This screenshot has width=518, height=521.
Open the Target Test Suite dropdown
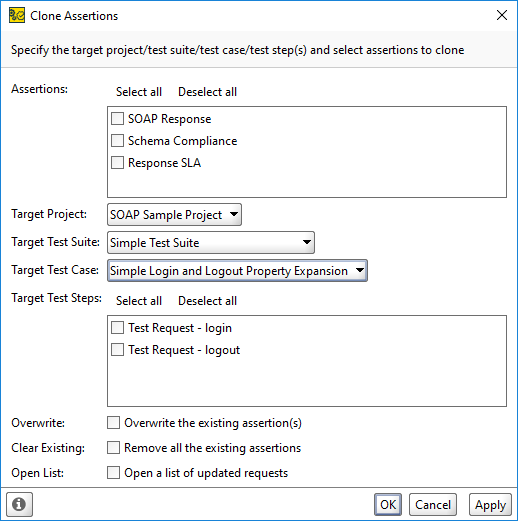[211, 243]
